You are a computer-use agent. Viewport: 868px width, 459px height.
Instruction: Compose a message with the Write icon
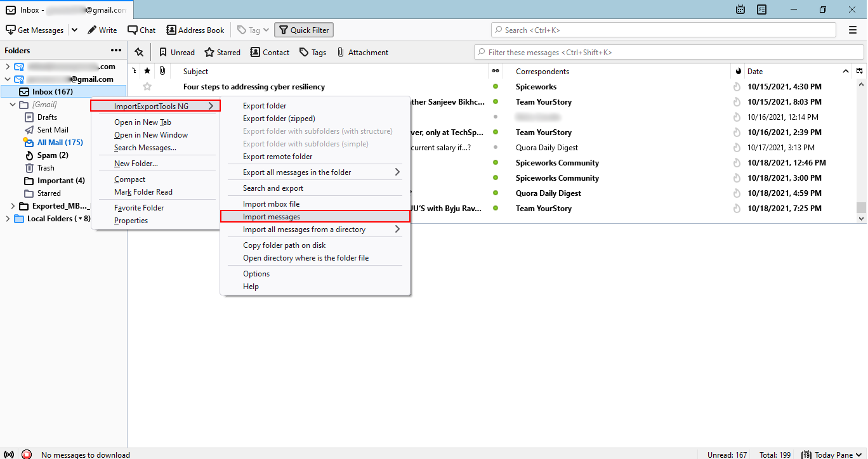click(102, 30)
